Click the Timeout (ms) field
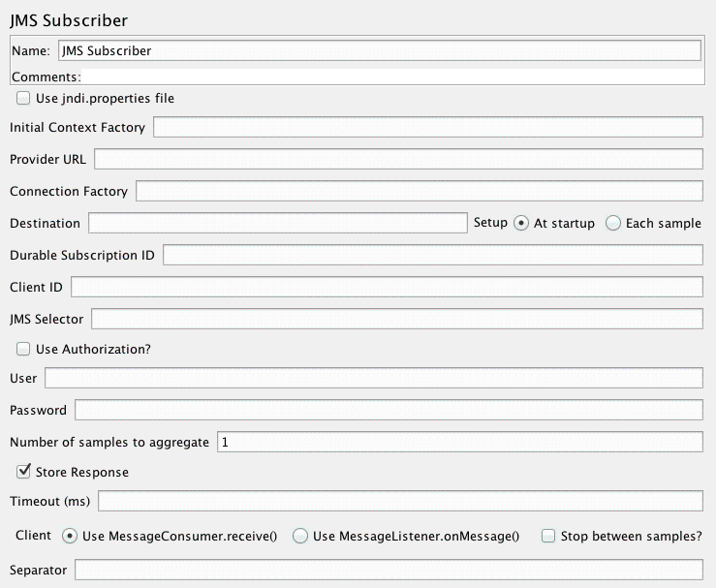This screenshot has height=588, width=716. pyautogui.click(x=399, y=501)
